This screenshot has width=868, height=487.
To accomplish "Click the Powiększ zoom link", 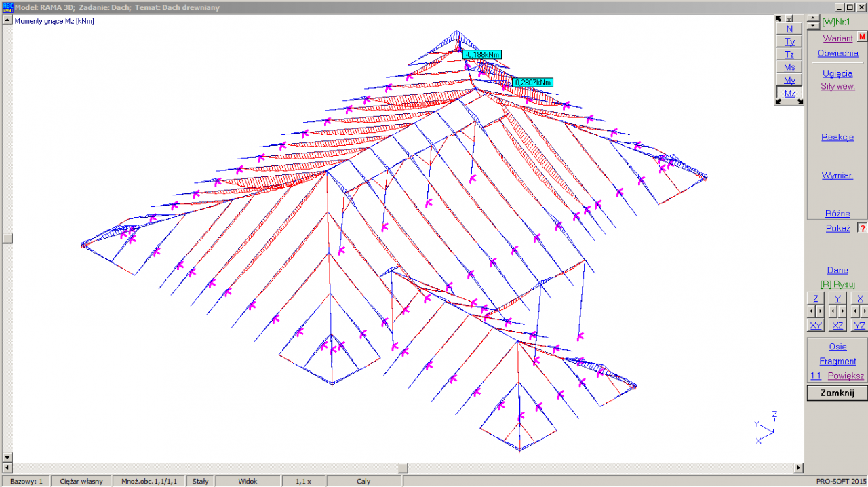I will point(846,376).
